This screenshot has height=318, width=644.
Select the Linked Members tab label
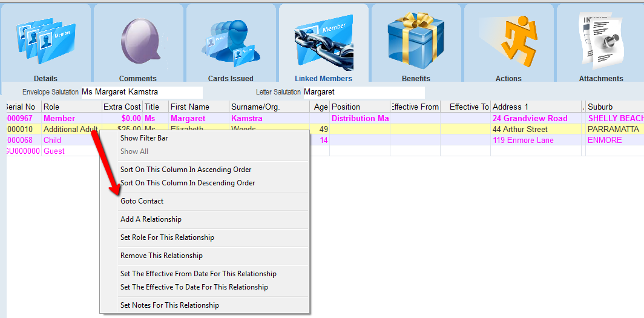point(324,79)
